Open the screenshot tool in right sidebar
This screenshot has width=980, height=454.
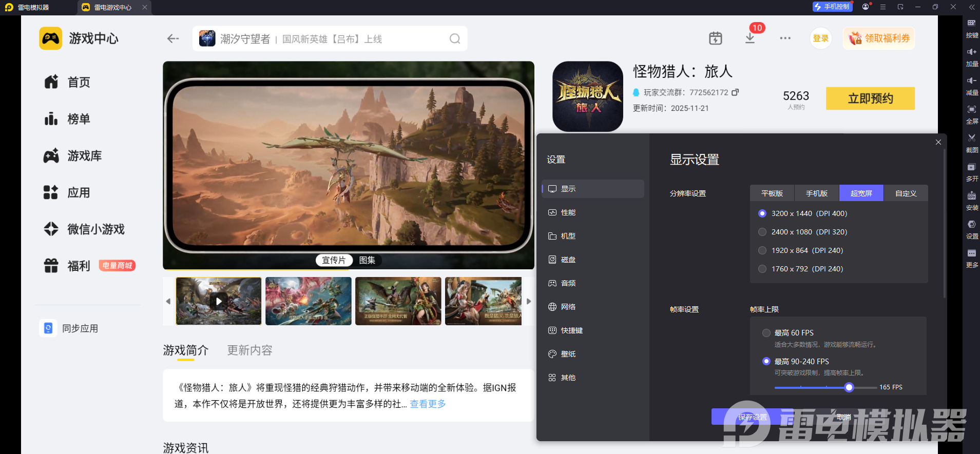click(x=971, y=142)
